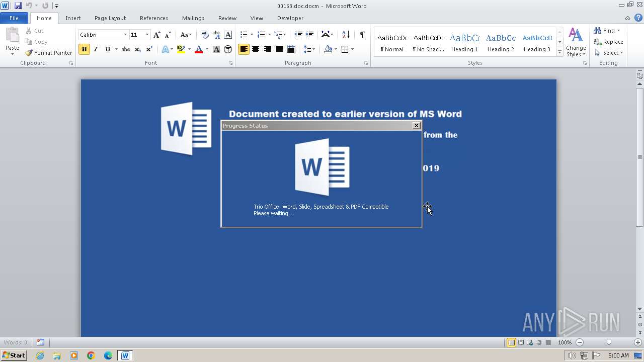
Task: Click the Save icon in Quick Access
Action: [x=18, y=6]
